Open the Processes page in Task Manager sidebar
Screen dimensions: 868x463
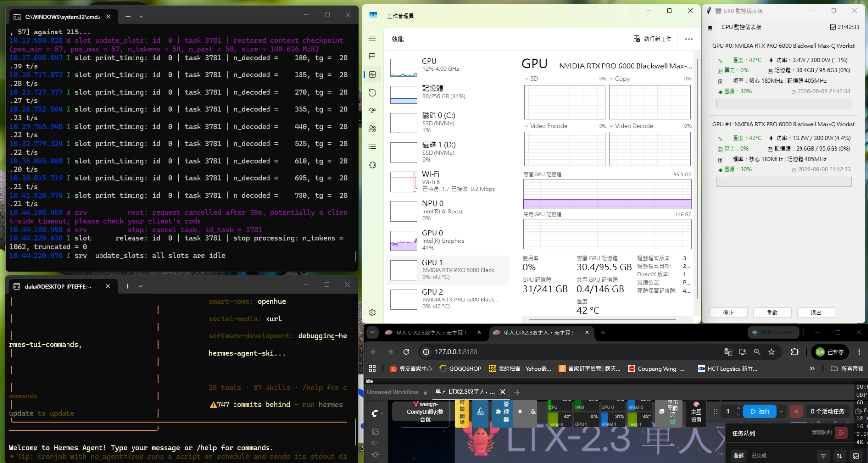click(372, 56)
